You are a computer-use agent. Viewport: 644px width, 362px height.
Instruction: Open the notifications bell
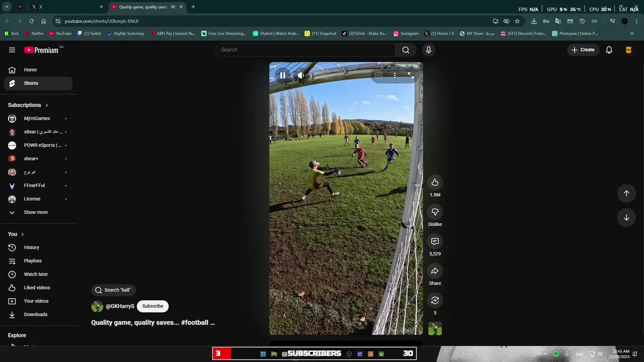click(609, 50)
